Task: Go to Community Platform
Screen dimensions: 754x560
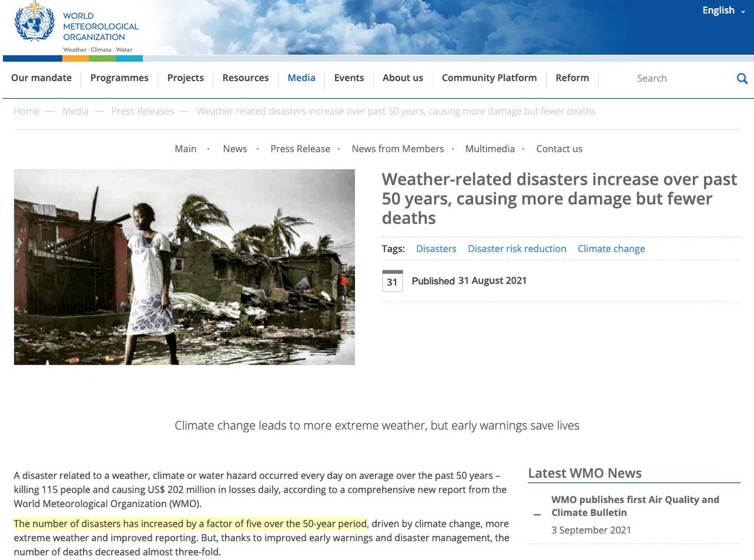Action: point(489,78)
